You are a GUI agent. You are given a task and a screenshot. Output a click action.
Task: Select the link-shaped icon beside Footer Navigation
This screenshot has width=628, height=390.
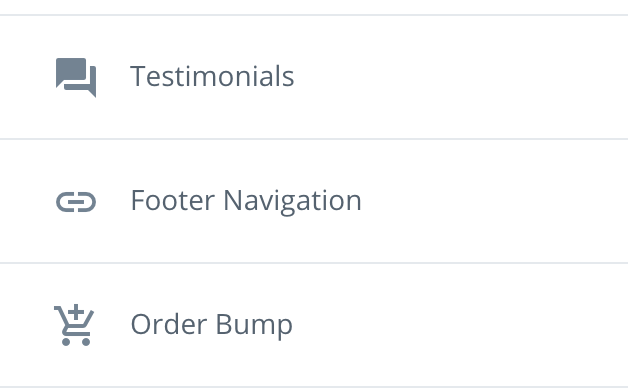click(76, 201)
